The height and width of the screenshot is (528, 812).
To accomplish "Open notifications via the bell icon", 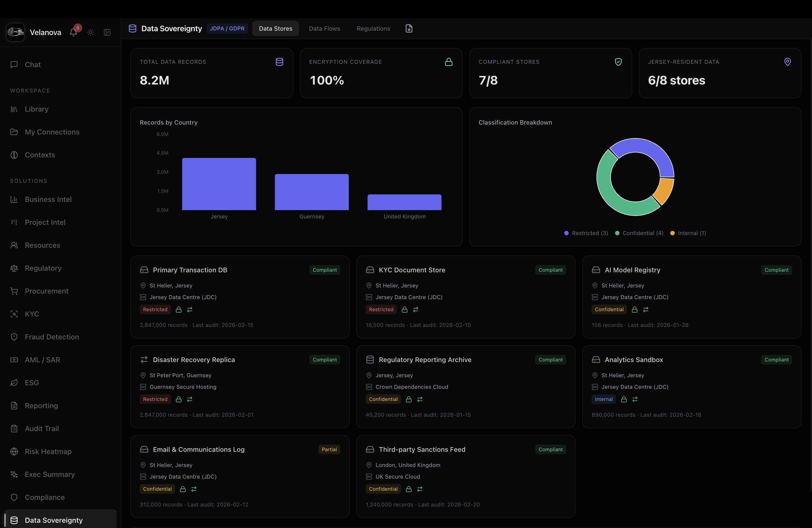I will 73,32.
